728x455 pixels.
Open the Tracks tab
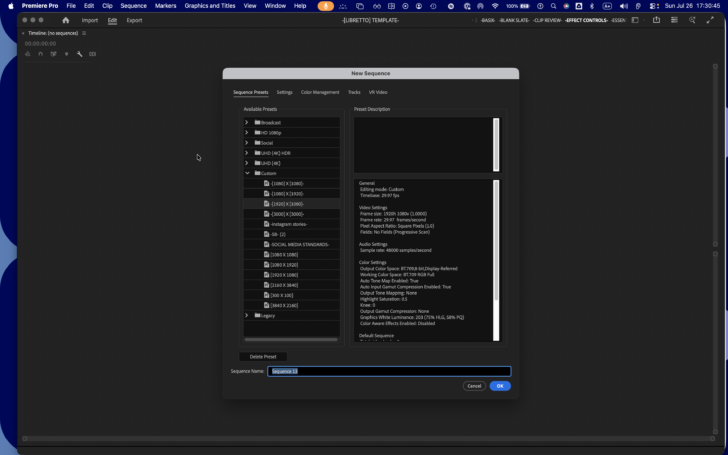(354, 92)
